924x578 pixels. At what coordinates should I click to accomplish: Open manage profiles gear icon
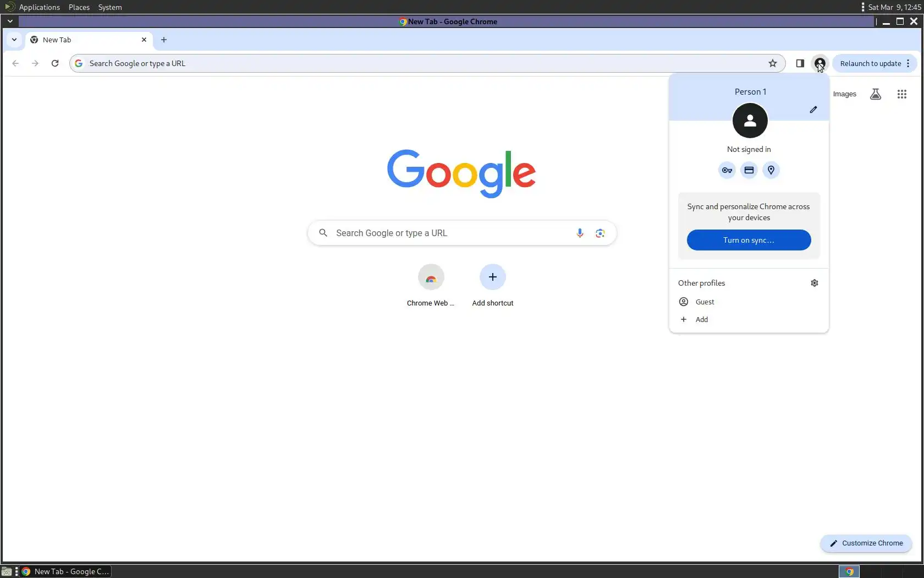click(x=815, y=283)
